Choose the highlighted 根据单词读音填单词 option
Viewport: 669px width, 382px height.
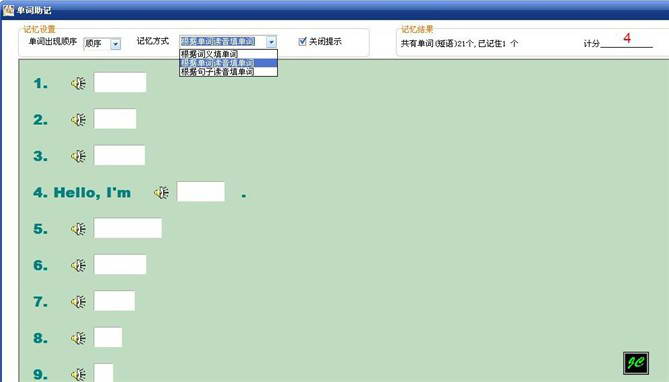[228, 63]
